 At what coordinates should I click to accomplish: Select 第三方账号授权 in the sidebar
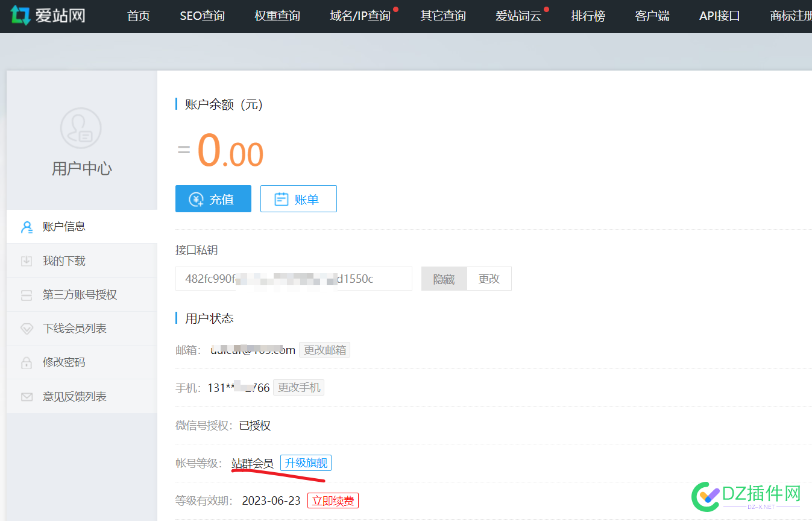pyautogui.click(x=82, y=295)
